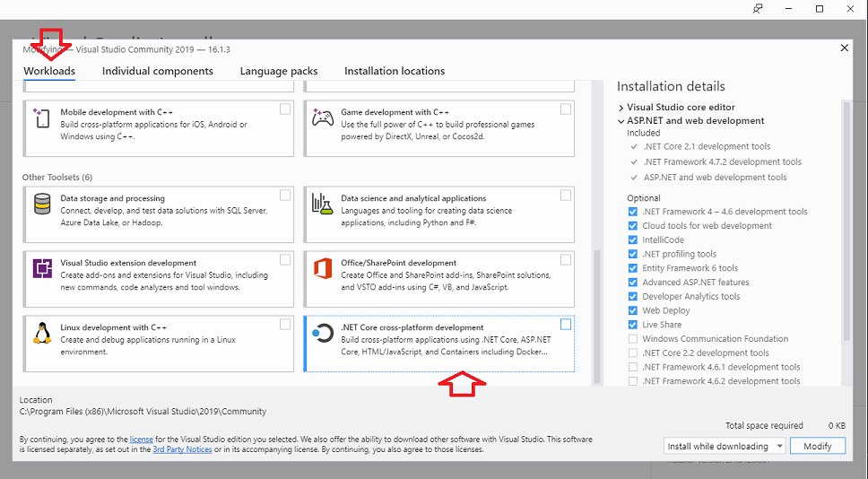Click the Mobile development with C++ icon
The image size is (868, 479).
[x=41, y=118]
